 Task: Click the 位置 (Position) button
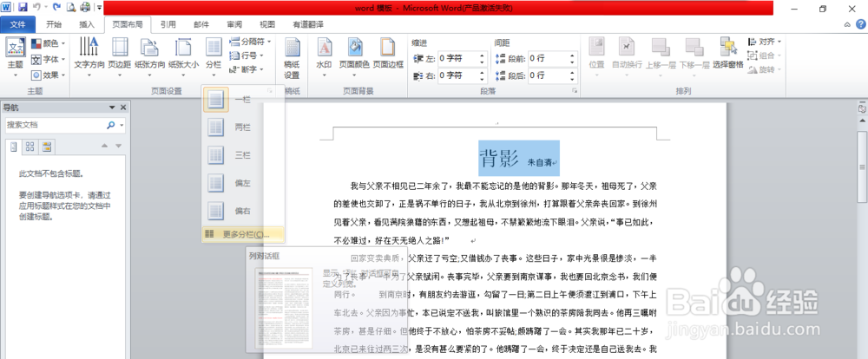tap(596, 57)
